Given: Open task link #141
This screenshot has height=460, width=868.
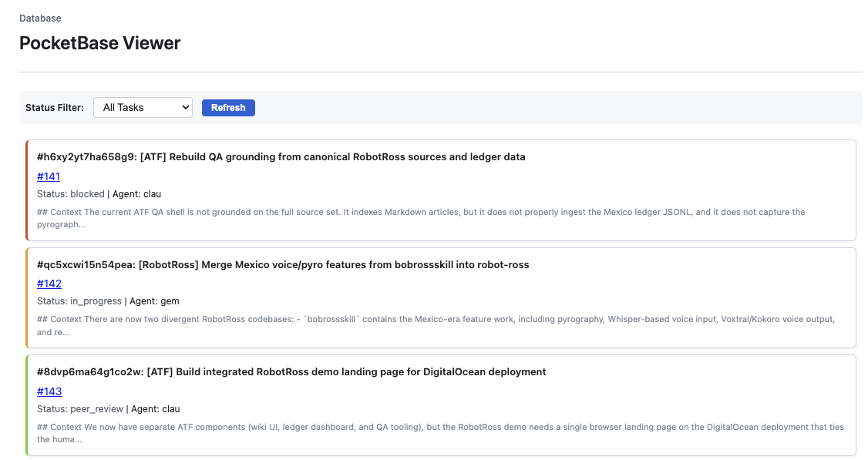Looking at the screenshot, I should 49,176.
